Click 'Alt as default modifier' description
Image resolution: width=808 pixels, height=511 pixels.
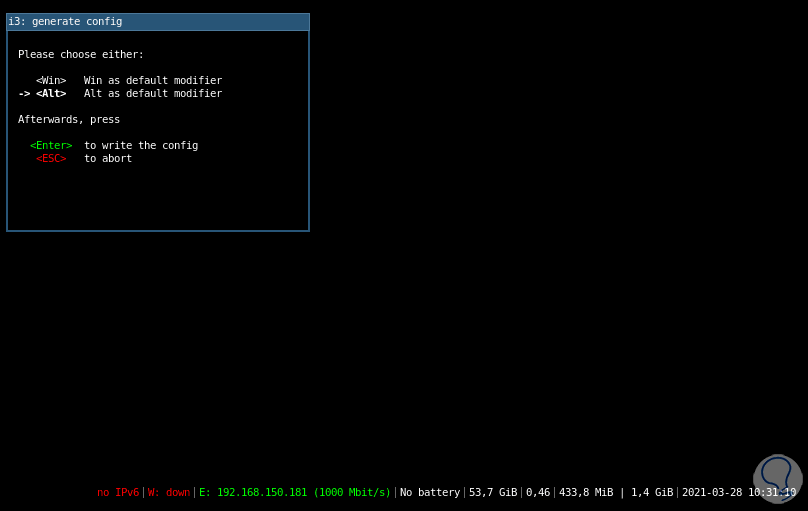point(153,93)
